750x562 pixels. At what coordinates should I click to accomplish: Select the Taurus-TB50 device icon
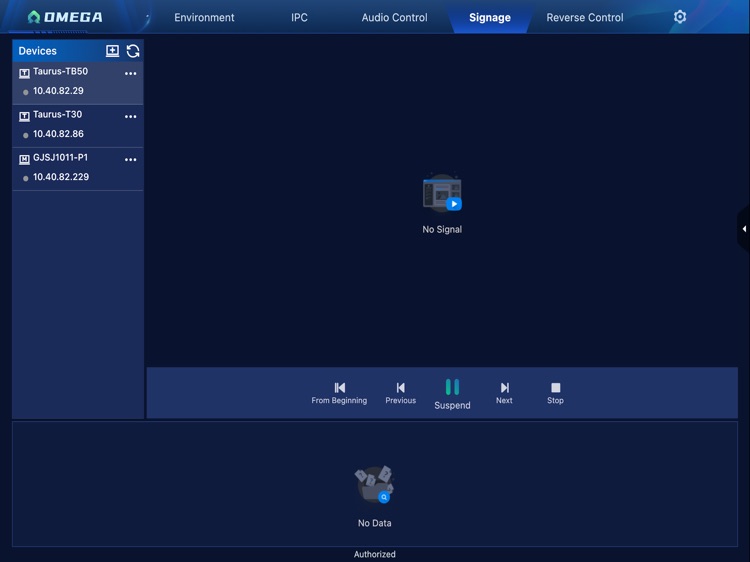(24, 73)
